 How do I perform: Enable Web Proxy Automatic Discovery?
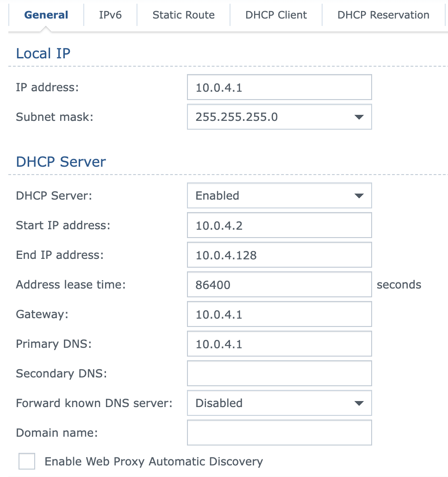click(27, 461)
